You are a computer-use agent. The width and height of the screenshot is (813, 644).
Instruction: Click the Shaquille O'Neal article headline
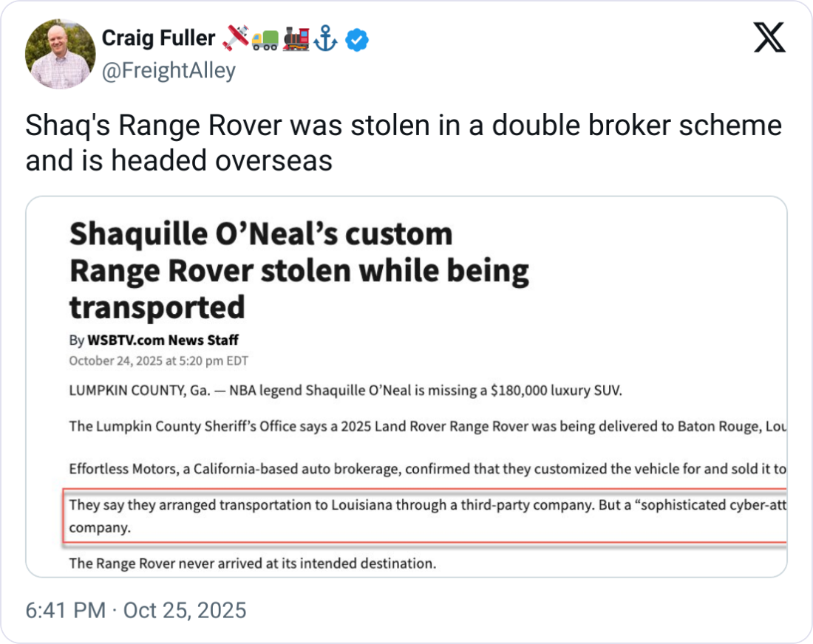[299, 270]
